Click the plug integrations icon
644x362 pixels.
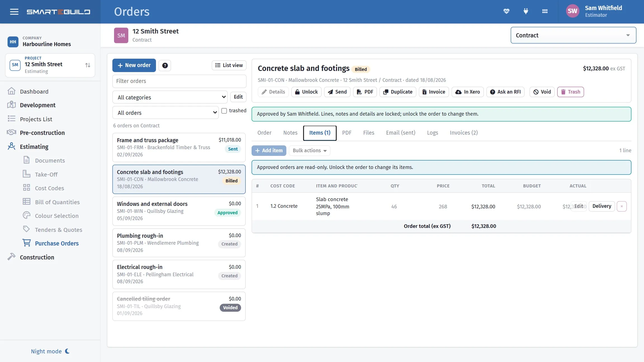click(x=525, y=11)
